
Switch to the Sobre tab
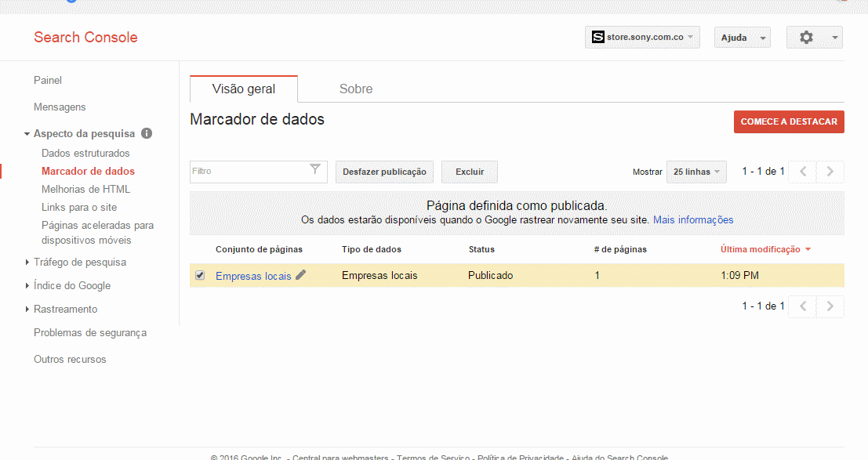click(x=356, y=89)
